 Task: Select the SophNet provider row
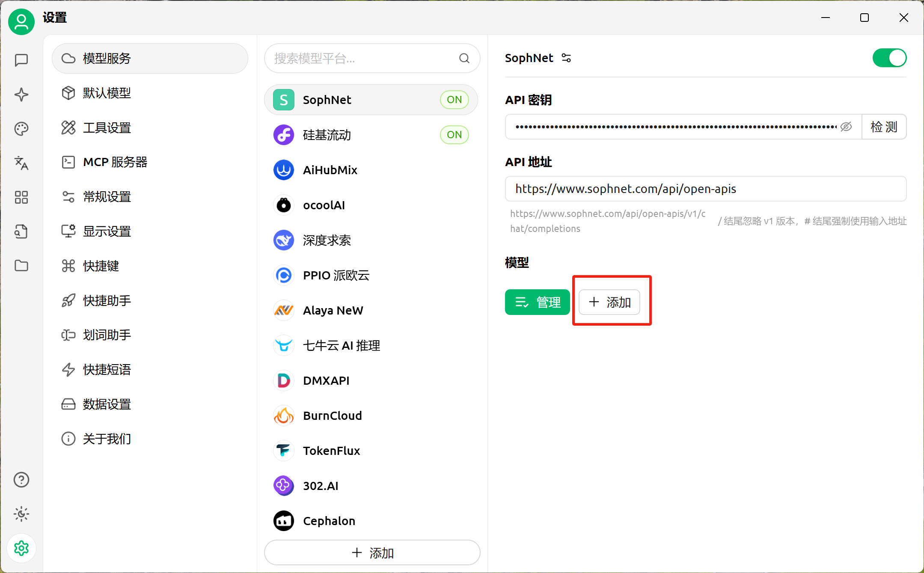371,100
